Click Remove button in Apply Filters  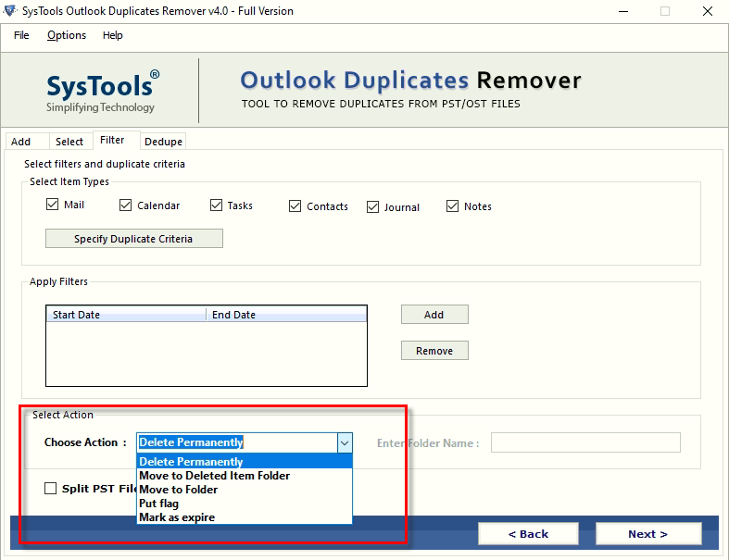click(x=434, y=351)
